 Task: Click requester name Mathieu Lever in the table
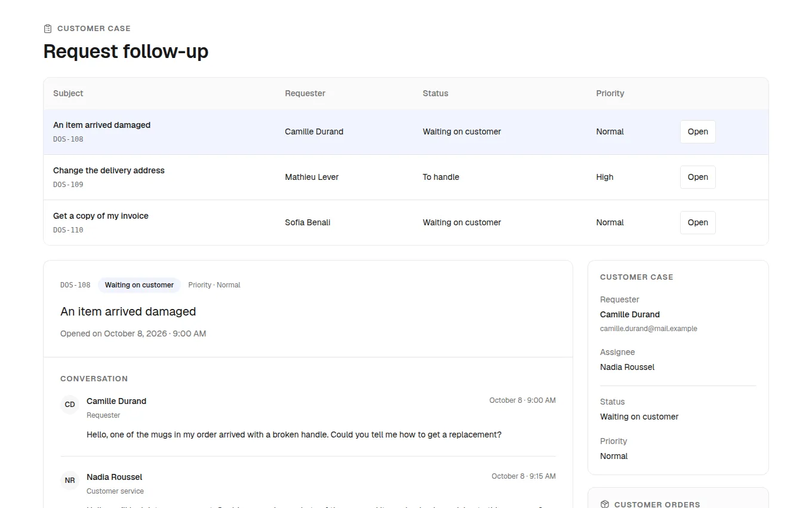[x=312, y=177]
